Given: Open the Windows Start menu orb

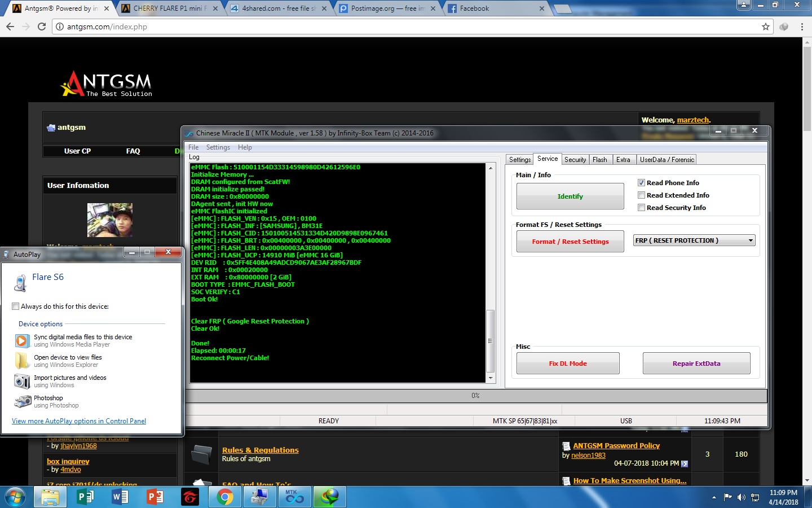Looking at the screenshot, I should point(15,497).
